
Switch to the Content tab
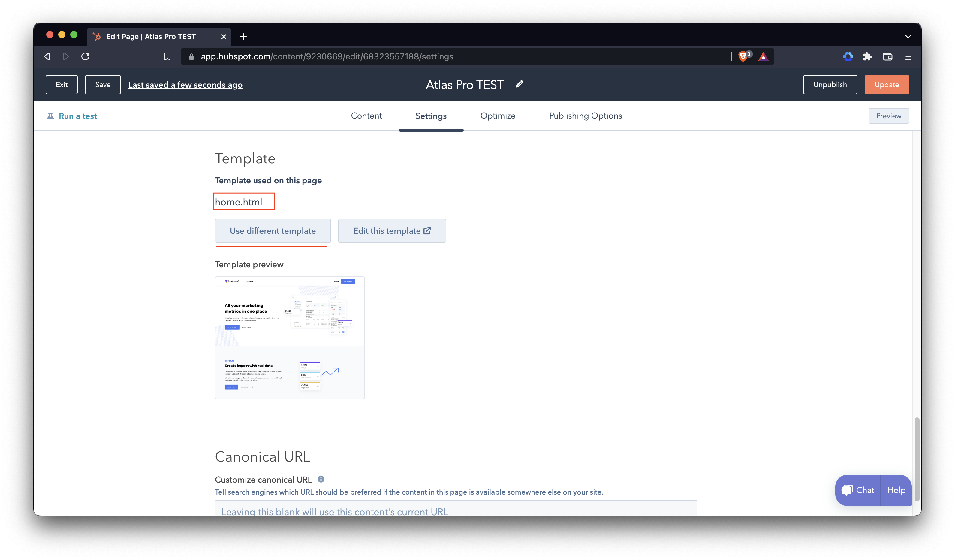point(366,116)
